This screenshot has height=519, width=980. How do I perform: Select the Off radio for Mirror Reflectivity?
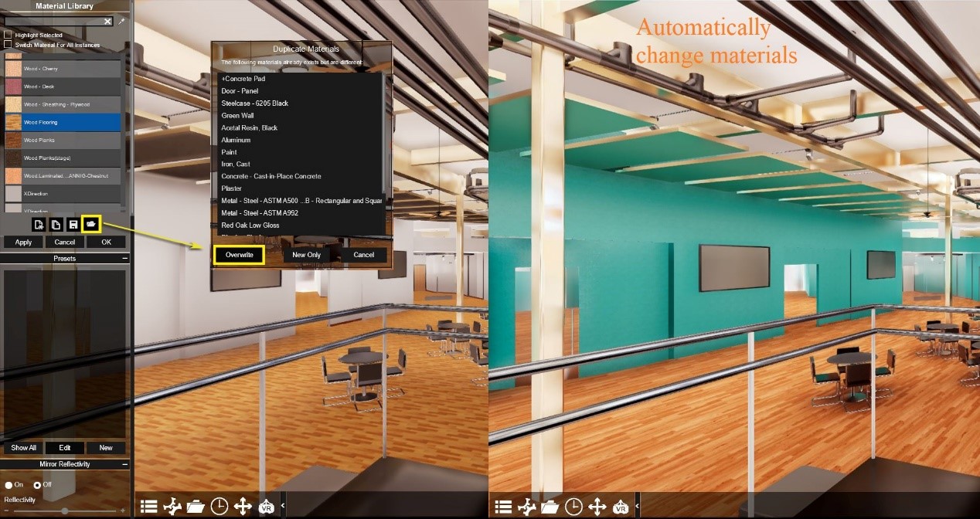37,485
